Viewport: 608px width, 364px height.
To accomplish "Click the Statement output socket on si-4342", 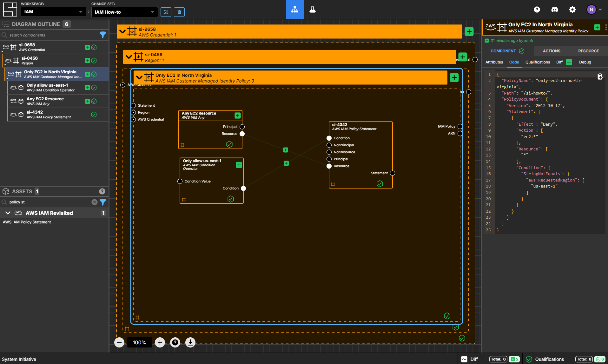I will tap(393, 173).
